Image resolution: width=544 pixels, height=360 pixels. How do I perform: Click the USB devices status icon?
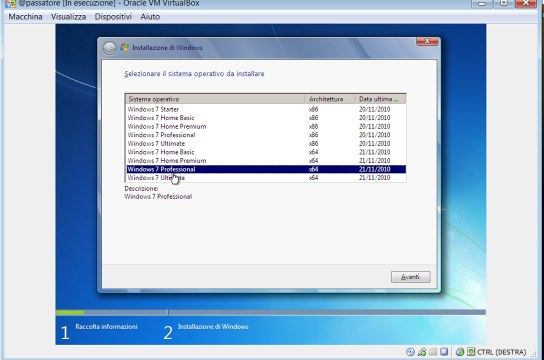(422, 352)
